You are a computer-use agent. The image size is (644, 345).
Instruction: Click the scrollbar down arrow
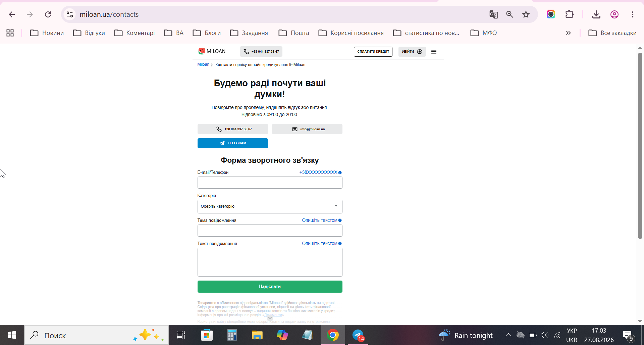click(640, 321)
